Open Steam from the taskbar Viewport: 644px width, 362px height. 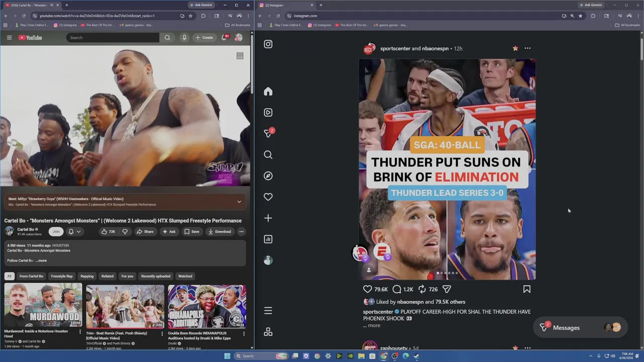pyautogui.click(x=417, y=356)
